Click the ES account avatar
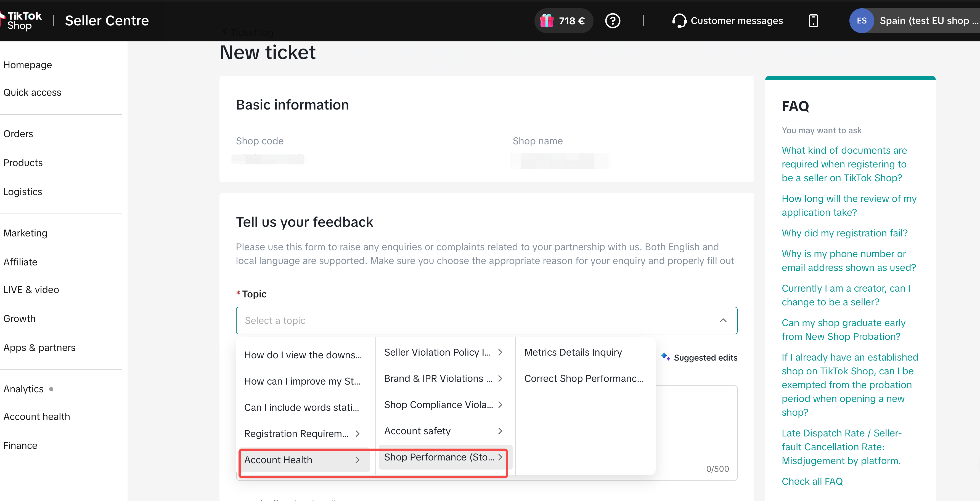Screen dimensions: 980x501 861,20
